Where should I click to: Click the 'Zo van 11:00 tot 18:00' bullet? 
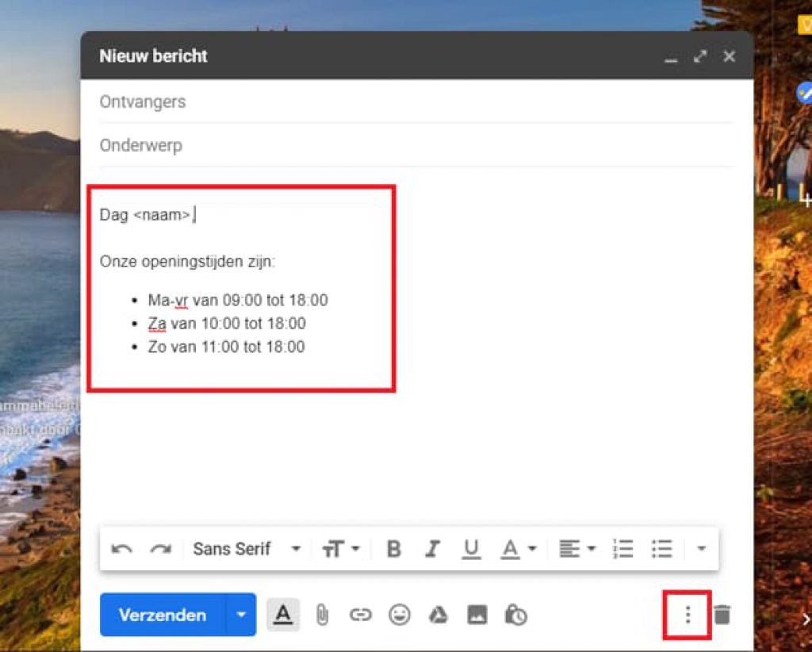coord(226,347)
